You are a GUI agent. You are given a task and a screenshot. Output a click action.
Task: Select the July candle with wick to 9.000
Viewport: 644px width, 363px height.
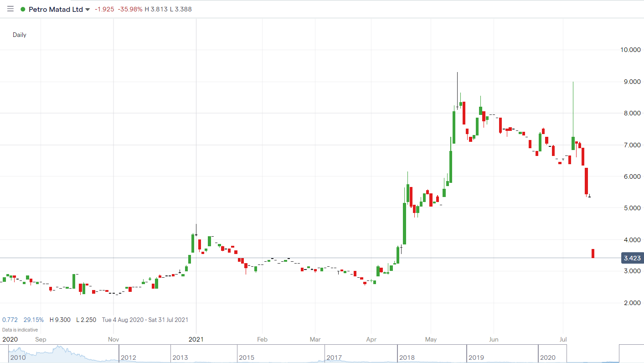click(573, 143)
